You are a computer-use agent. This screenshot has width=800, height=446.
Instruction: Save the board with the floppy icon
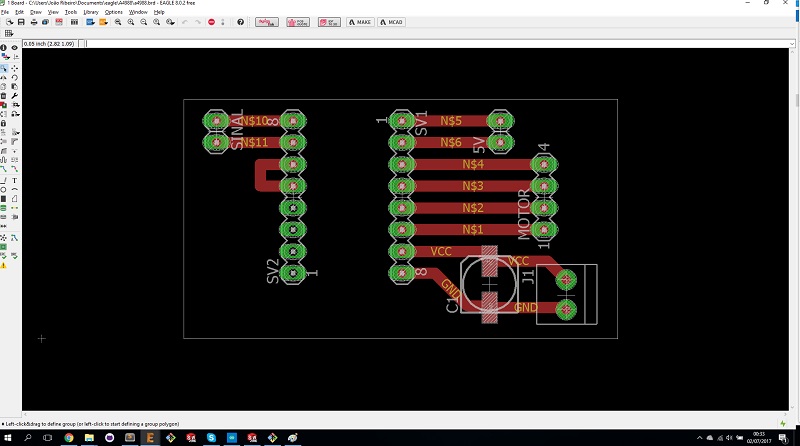21,22
